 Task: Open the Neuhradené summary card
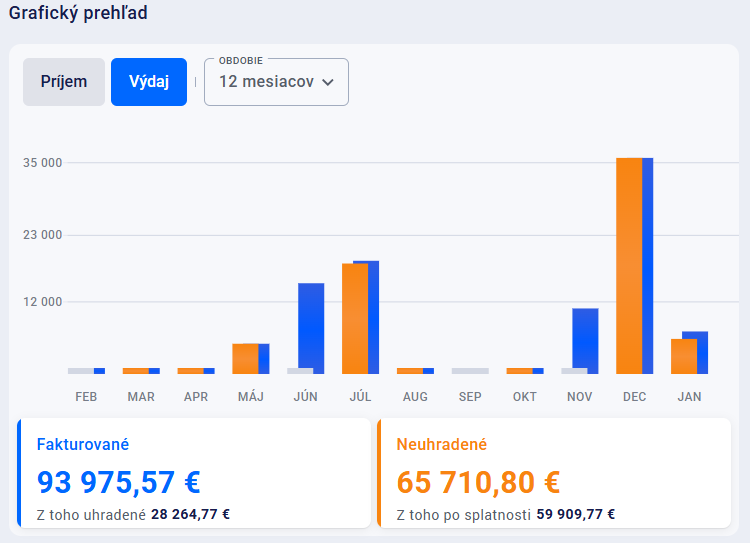[x=554, y=473]
